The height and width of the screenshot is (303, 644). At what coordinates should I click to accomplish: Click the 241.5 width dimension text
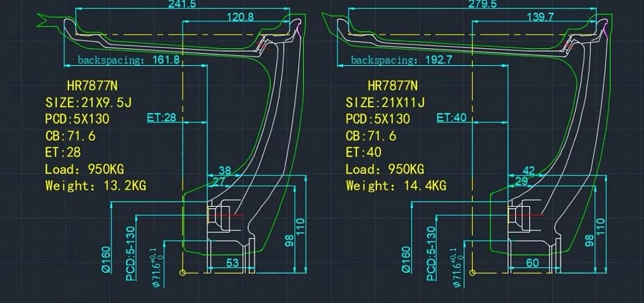(182, 4)
